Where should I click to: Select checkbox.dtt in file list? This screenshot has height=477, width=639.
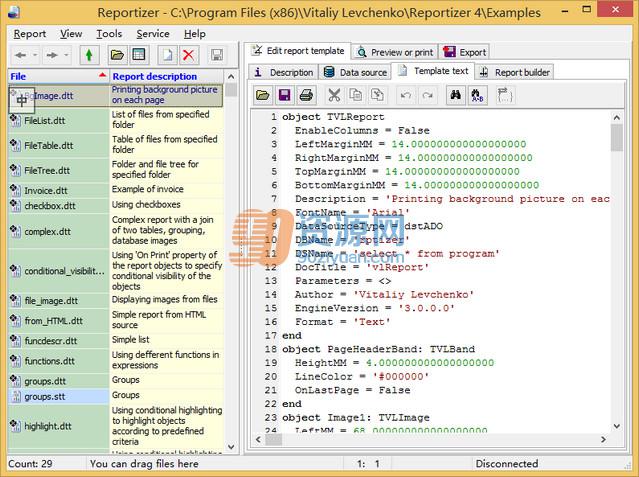[58, 206]
